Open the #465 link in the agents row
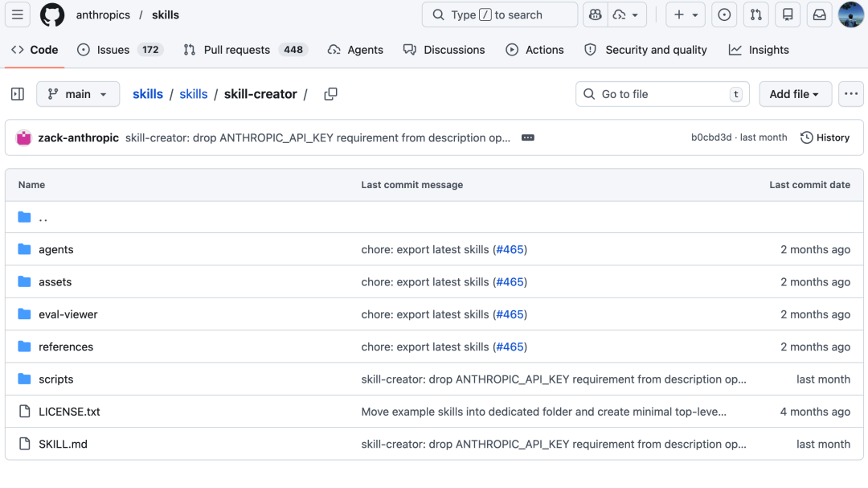868x488 pixels. tap(510, 249)
